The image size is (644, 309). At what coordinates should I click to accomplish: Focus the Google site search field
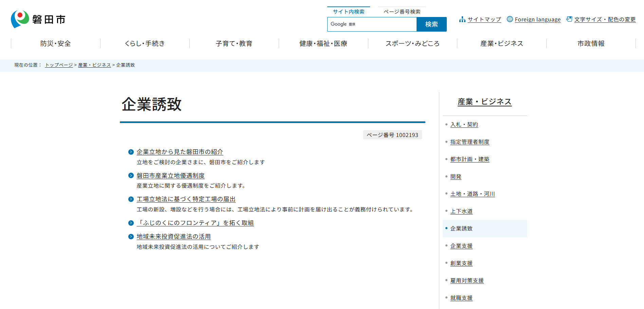point(372,24)
